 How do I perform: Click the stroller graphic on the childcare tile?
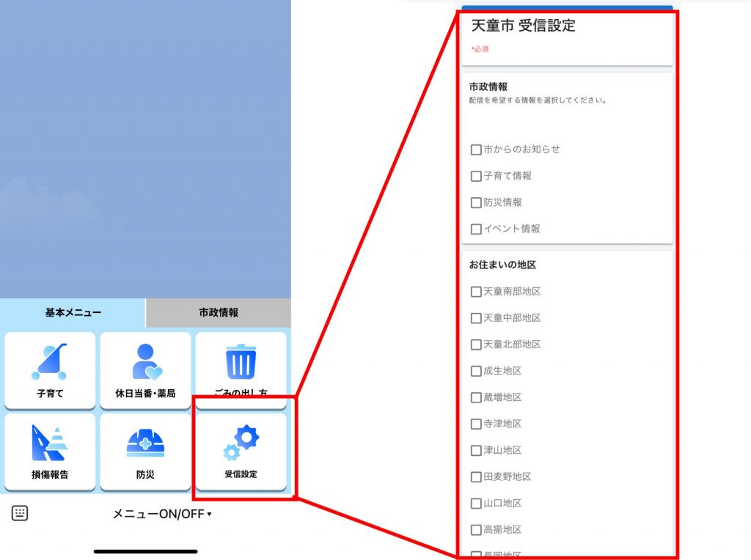[x=49, y=359]
